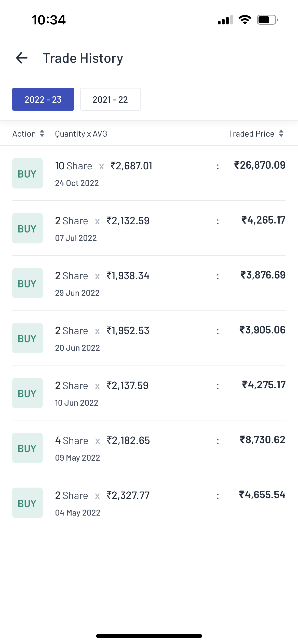Open the 20 Jun 2022 trade row
The width and height of the screenshot is (298, 644).
[x=149, y=338]
